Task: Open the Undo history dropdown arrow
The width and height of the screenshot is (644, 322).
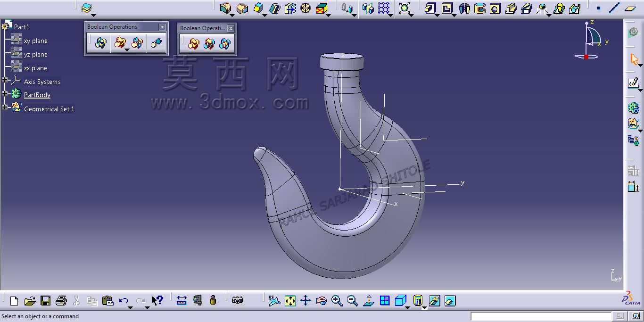Action: coord(131,307)
